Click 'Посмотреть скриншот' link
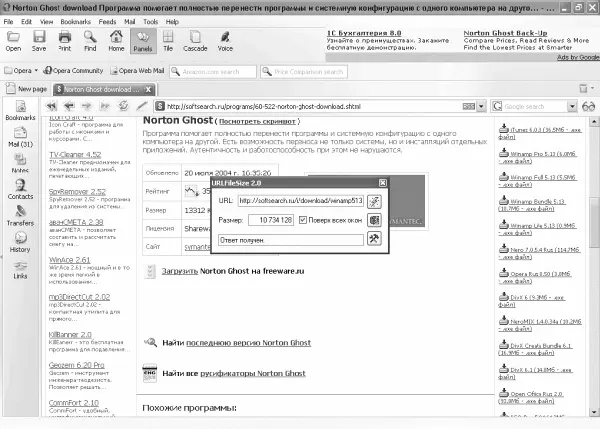 click(x=257, y=122)
